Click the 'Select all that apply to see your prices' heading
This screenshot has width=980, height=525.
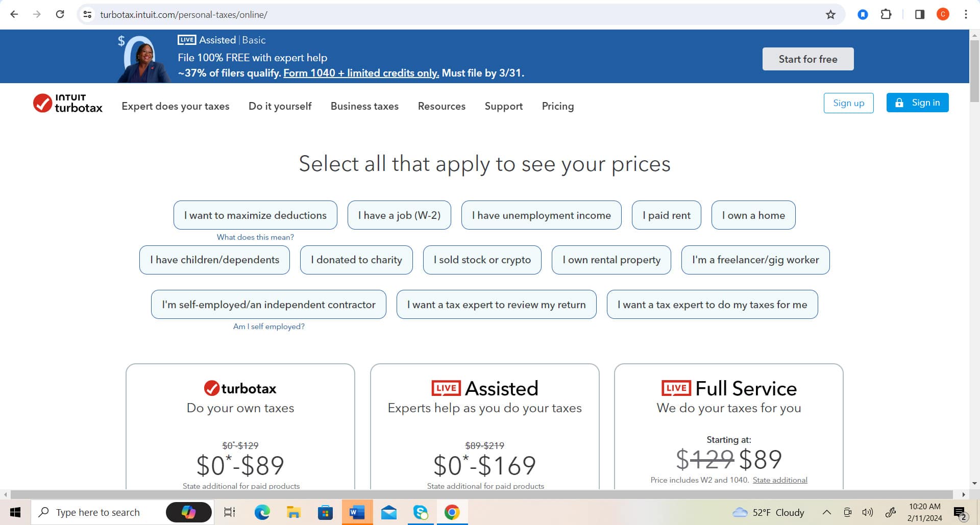[x=484, y=164]
